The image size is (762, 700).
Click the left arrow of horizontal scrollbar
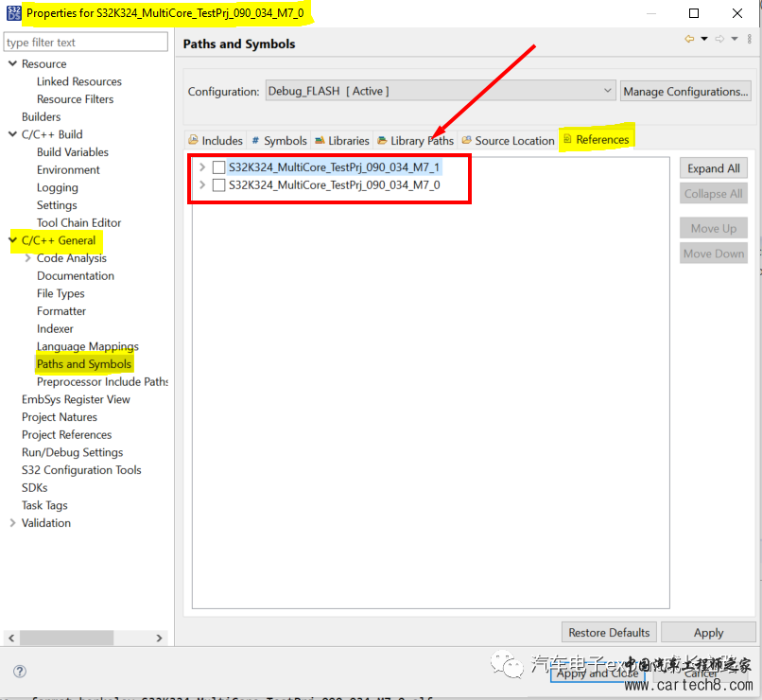(11, 638)
